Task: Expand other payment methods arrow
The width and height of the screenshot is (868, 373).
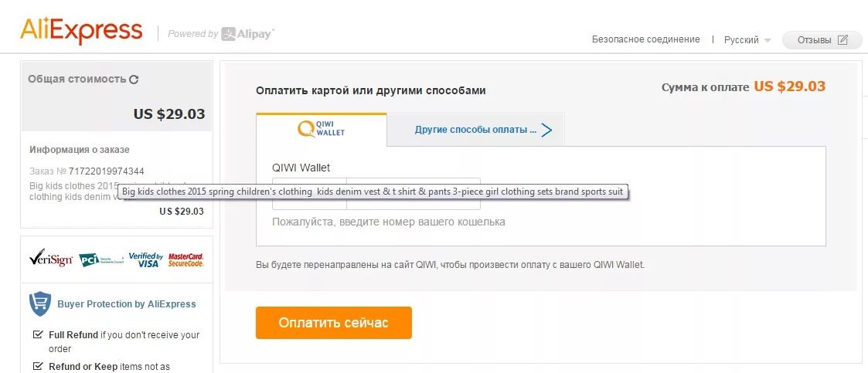Action: (x=546, y=130)
